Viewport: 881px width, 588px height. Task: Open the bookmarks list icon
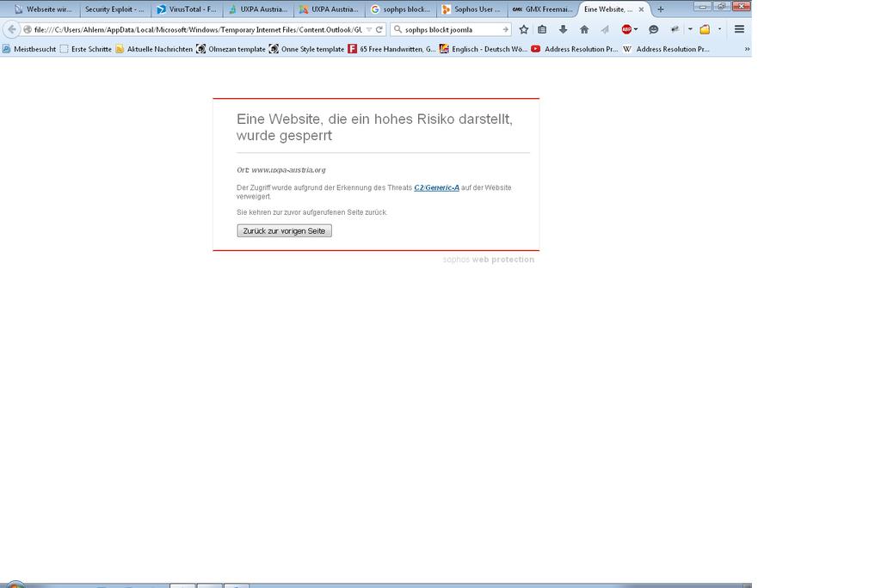tap(542, 29)
